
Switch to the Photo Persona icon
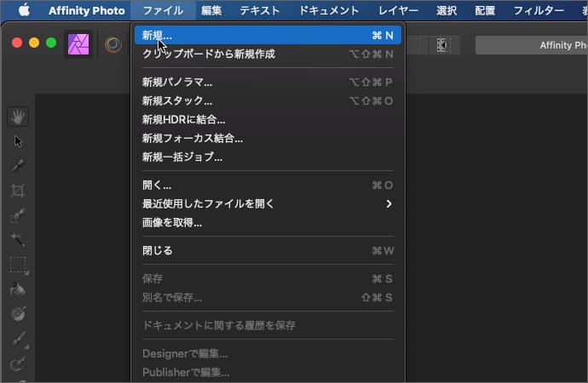(79, 43)
